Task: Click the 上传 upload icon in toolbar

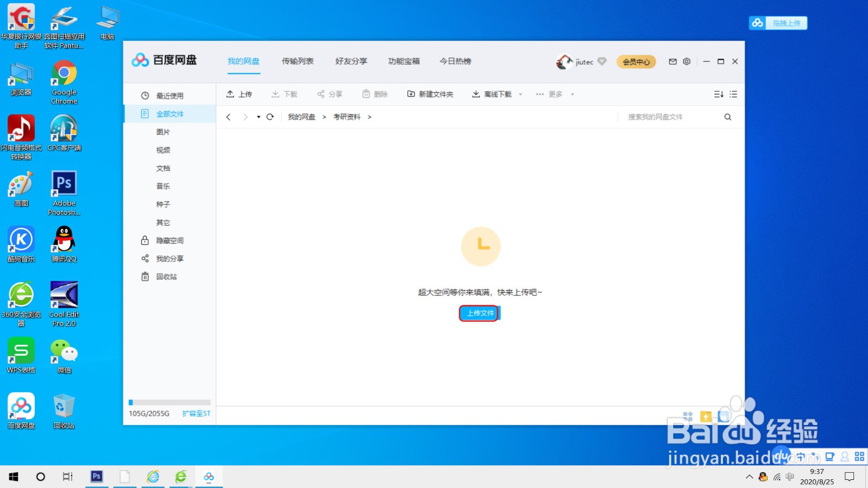Action: coord(239,94)
